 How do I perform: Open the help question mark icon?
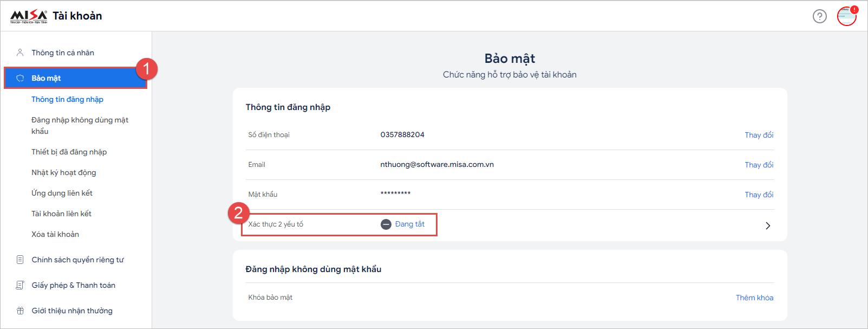pyautogui.click(x=820, y=16)
